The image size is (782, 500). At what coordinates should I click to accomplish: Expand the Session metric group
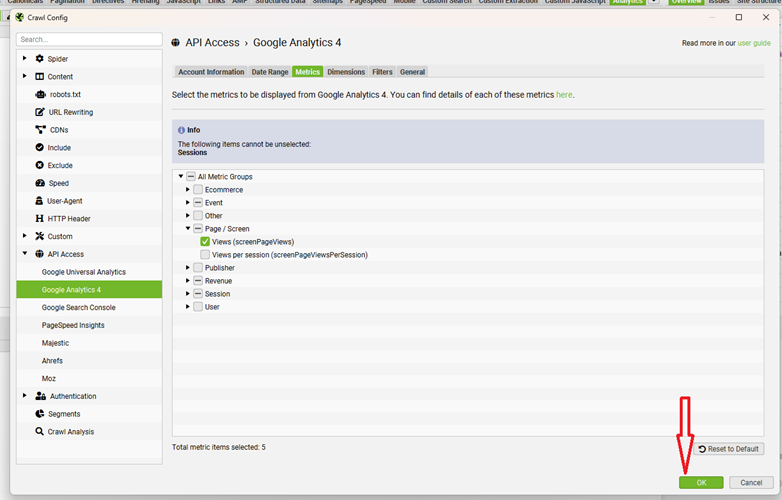point(188,294)
